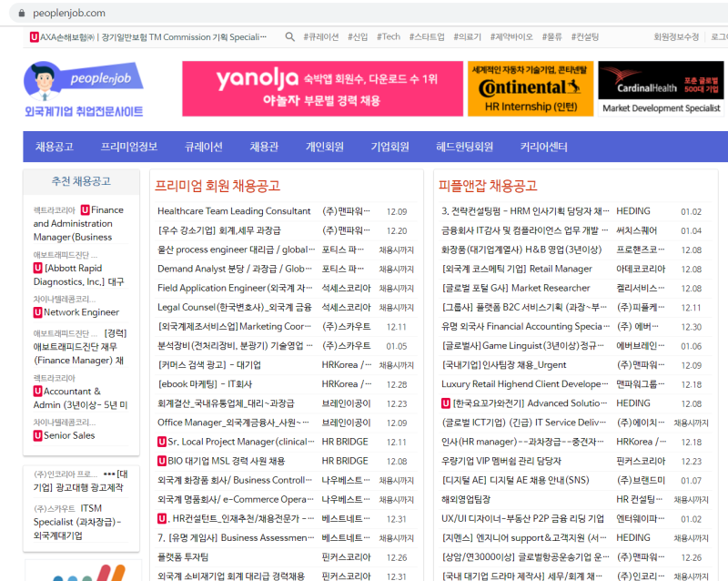
Task: Click 프리미엄 회원 채용공고 heading
Action: click(217, 186)
